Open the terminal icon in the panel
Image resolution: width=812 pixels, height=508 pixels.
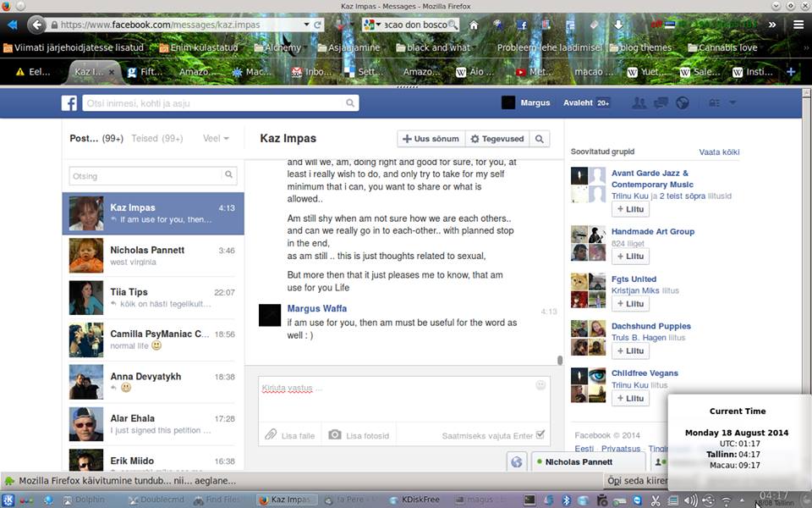(529, 500)
